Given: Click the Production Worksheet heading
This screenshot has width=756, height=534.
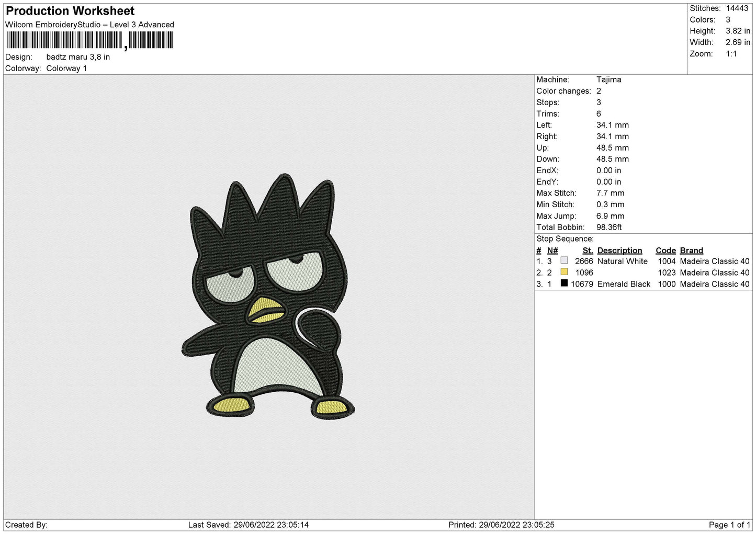Looking at the screenshot, I should 70,11.
